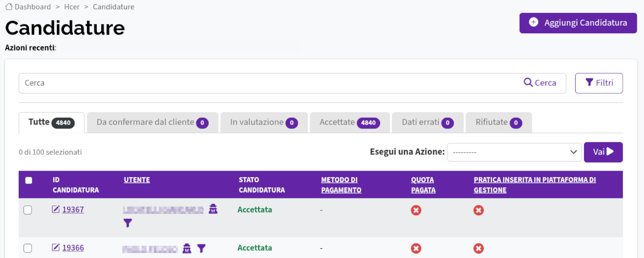Image resolution: width=644 pixels, height=258 pixels.
Task: Sort by Metodo di Pagamento column
Action: coord(341,185)
